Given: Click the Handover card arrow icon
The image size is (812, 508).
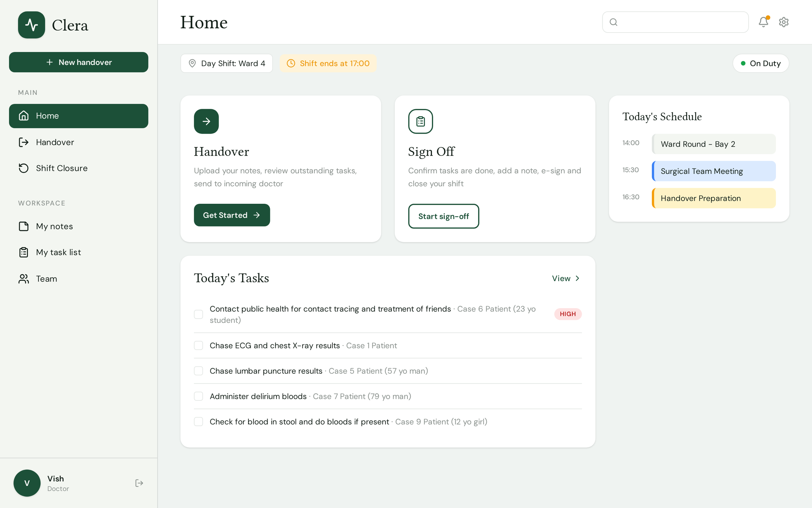Looking at the screenshot, I should pyautogui.click(x=206, y=121).
